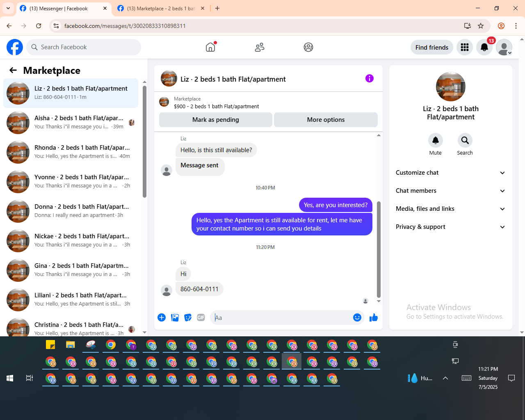Click the chat messages scrollbar

379,249
